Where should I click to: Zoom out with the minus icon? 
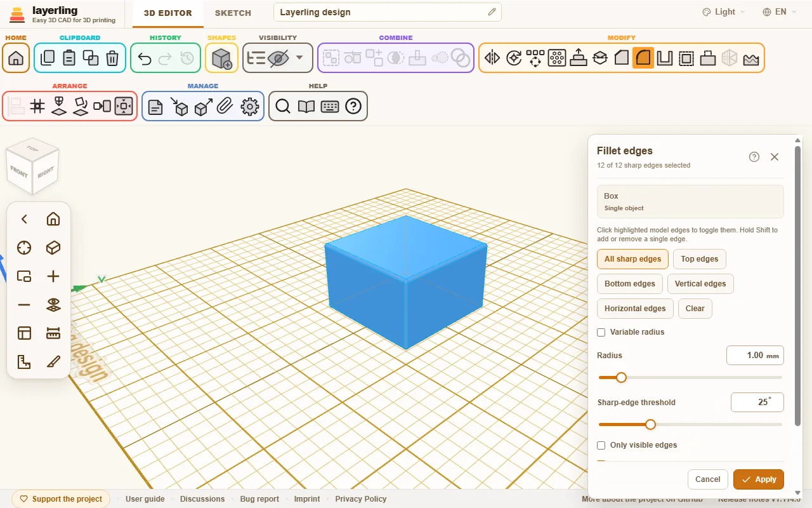point(24,305)
